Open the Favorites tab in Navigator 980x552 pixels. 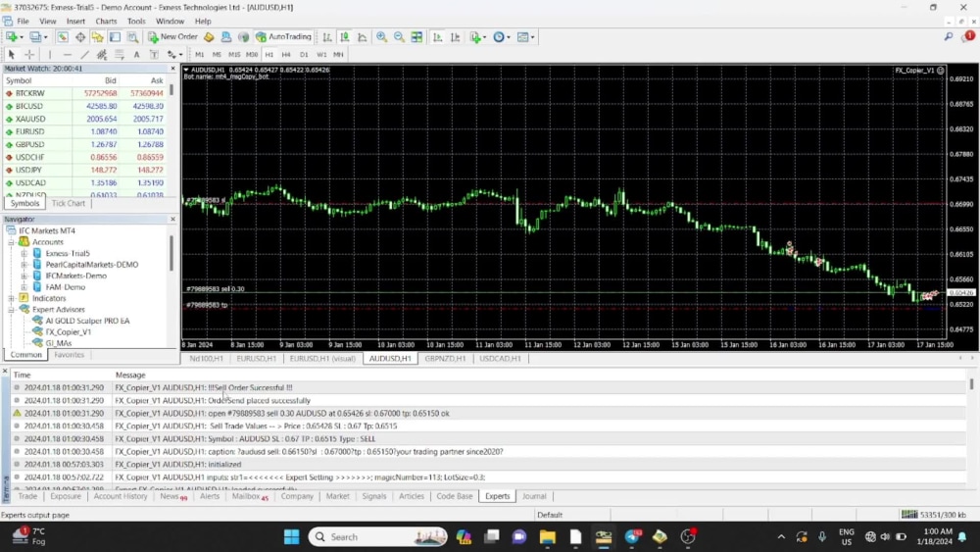[x=69, y=355]
